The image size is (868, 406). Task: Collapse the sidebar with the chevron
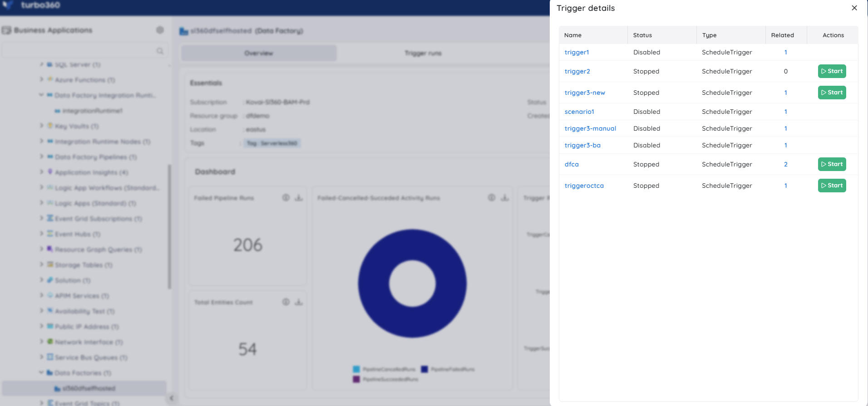171,398
